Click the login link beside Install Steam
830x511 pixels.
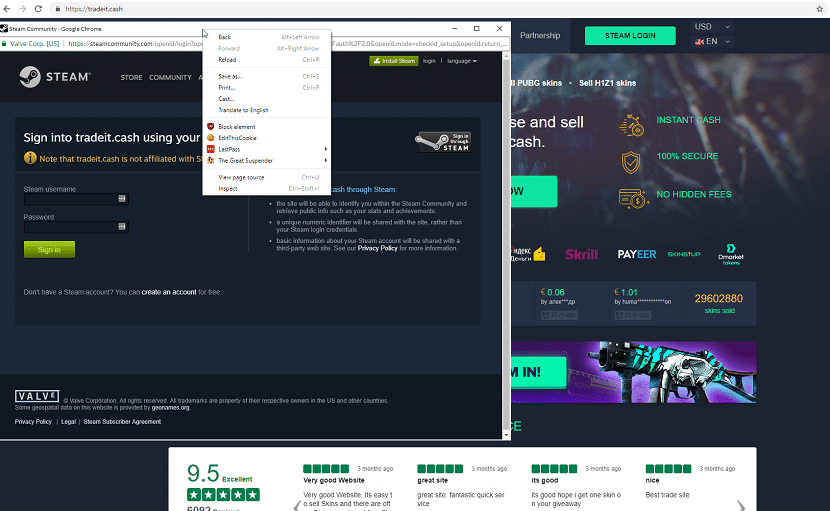point(429,61)
